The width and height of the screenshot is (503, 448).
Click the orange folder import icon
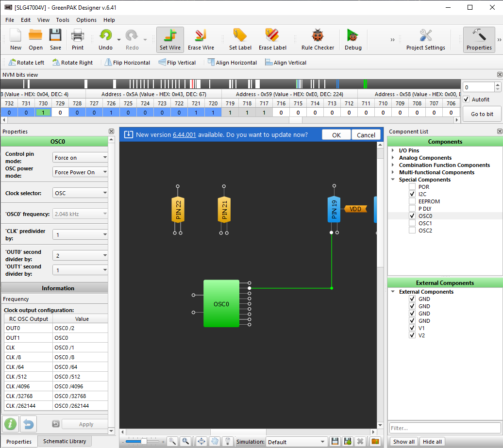[375, 442]
